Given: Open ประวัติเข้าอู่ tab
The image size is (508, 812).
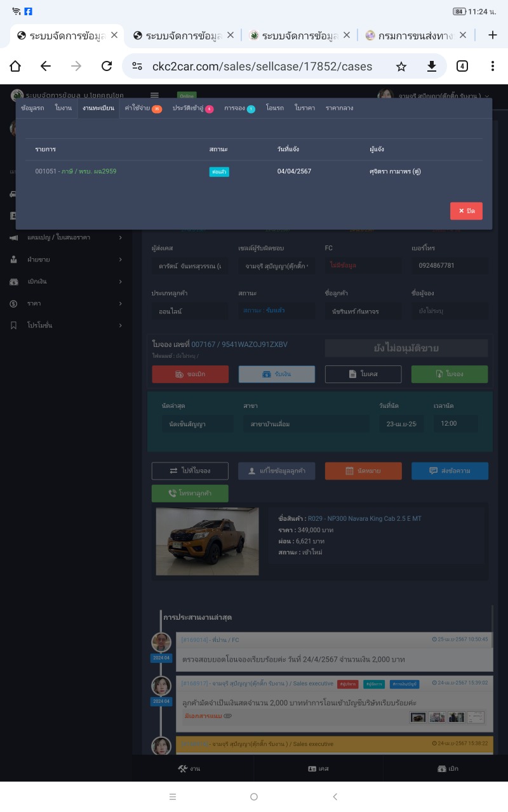Looking at the screenshot, I should pos(193,108).
